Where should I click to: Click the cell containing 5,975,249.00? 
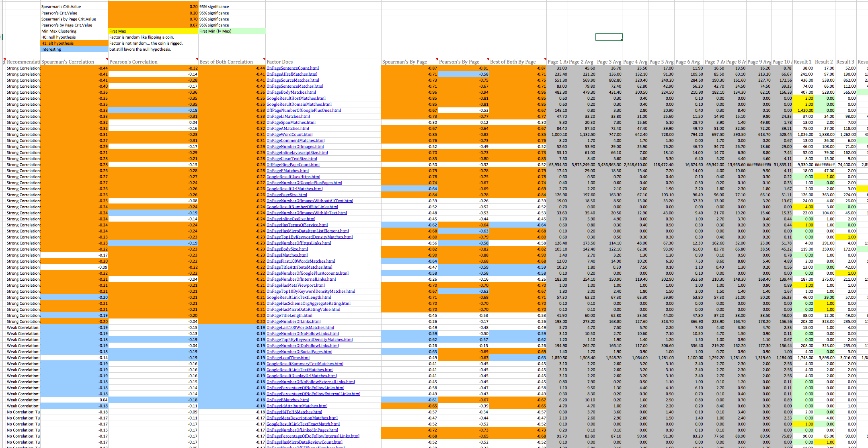[x=583, y=164]
